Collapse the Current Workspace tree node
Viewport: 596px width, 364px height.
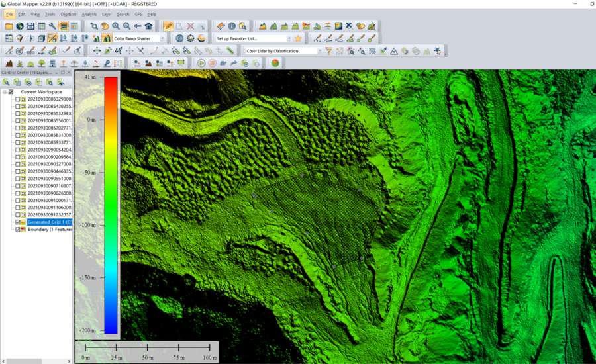coord(4,91)
